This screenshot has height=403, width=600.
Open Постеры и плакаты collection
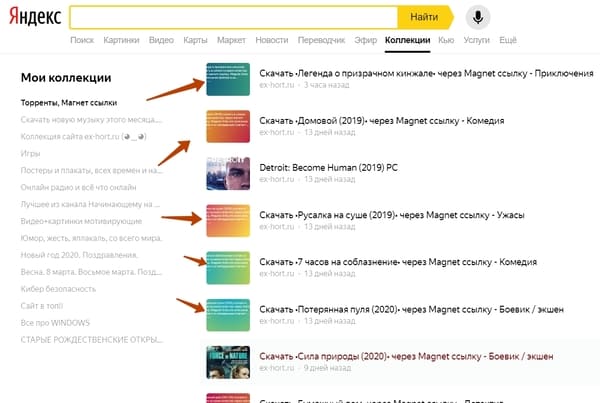point(91,170)
